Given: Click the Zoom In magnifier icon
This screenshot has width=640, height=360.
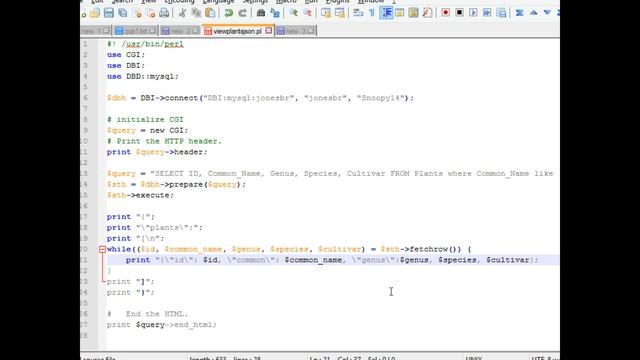Looking at the screenshot, I should coord(293,13).
